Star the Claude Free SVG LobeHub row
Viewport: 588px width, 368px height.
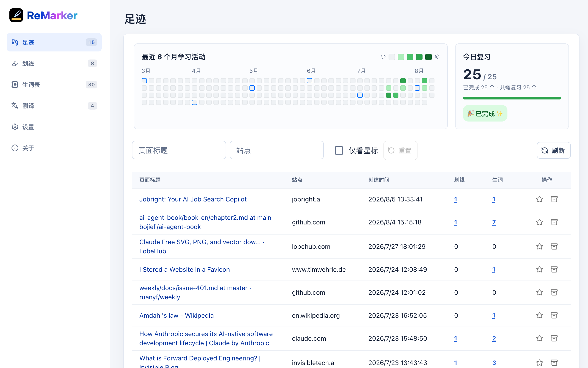click(x=539, y=246)
